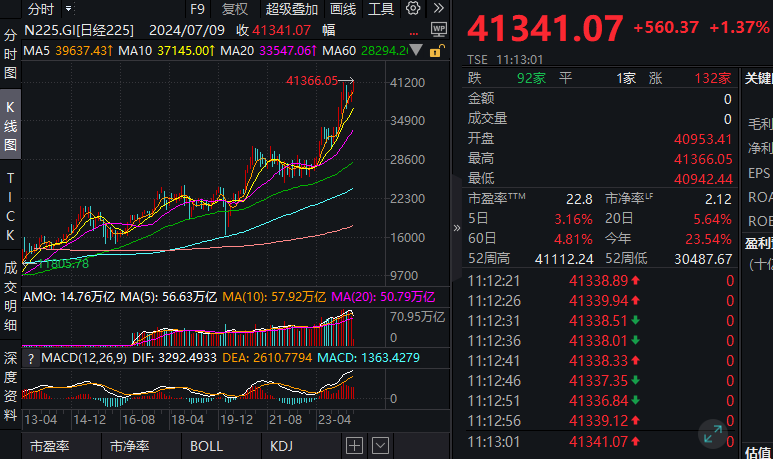Viewport: 773px width, 459px height.
Task: Toggle 超级叠加 overlay mode
Action: pyautogui.click(x=287, y=9)
